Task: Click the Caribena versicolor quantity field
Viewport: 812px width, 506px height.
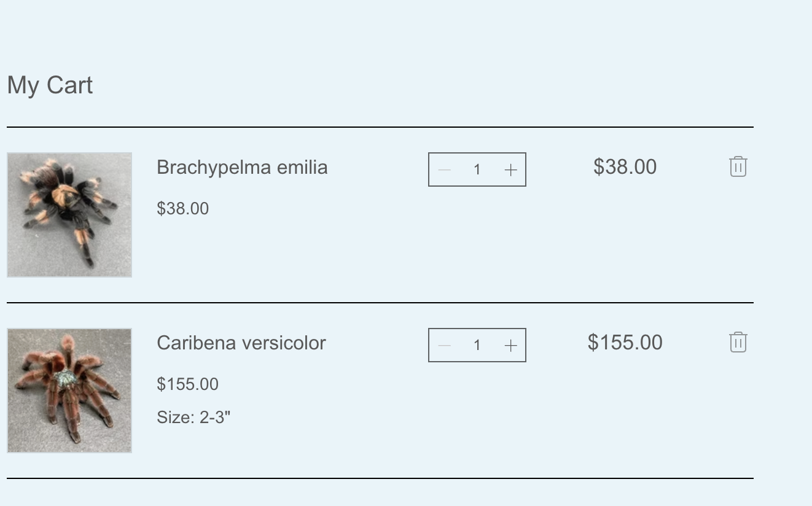Action: coord(477,345)
